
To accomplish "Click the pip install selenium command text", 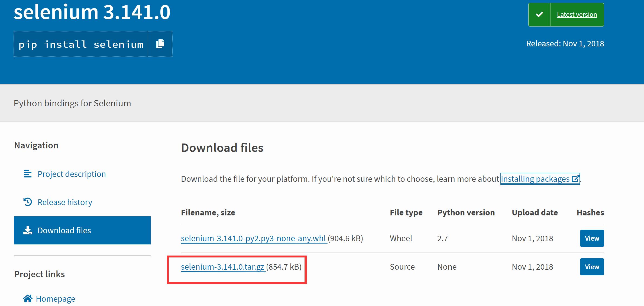I will (81, 44).
